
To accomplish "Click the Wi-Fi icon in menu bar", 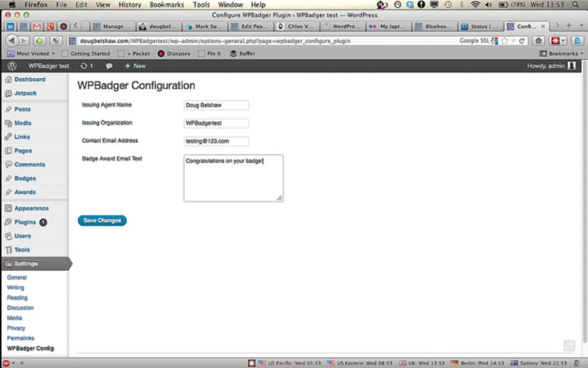I will [x=475, y=5].
